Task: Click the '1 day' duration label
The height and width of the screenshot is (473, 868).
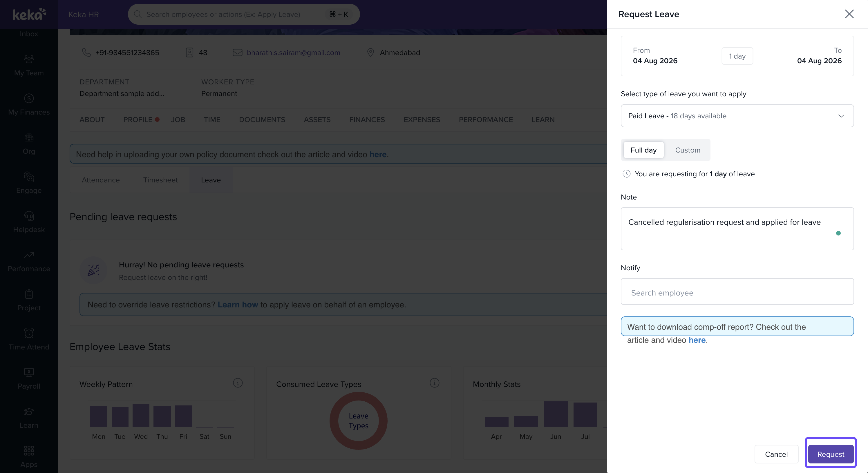Action: [737, 56]
